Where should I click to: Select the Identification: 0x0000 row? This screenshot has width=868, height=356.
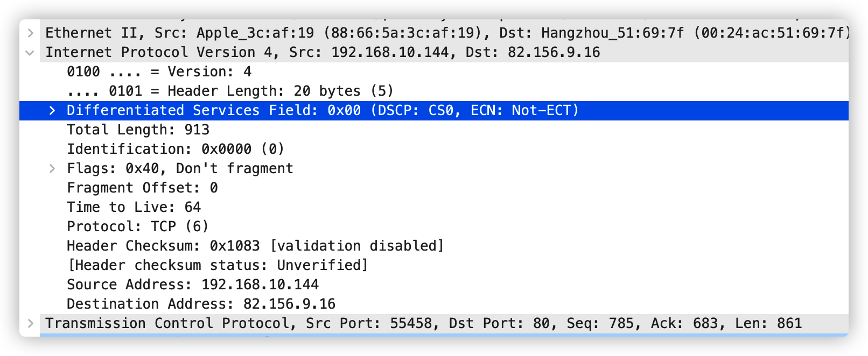click(x=176, y=149)
